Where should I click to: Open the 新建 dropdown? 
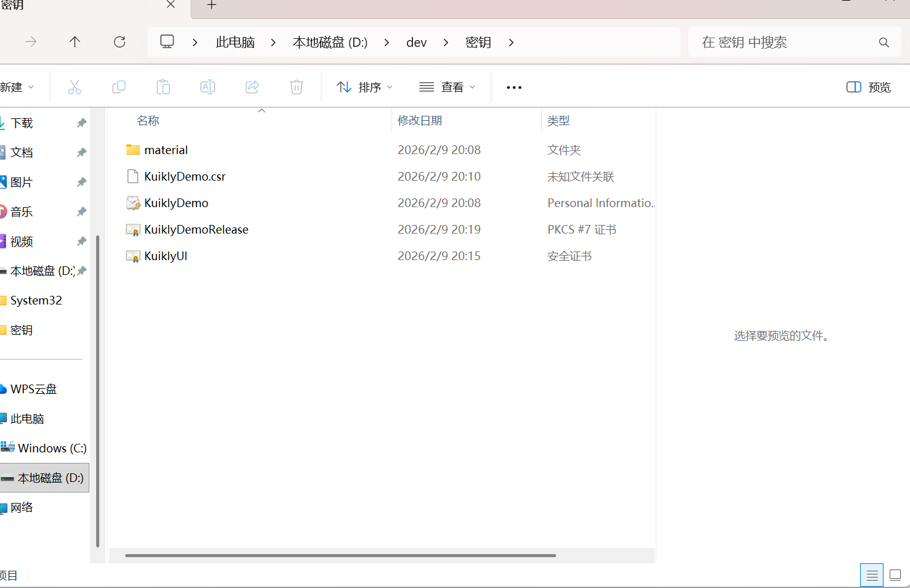click(x=17, y=88)
